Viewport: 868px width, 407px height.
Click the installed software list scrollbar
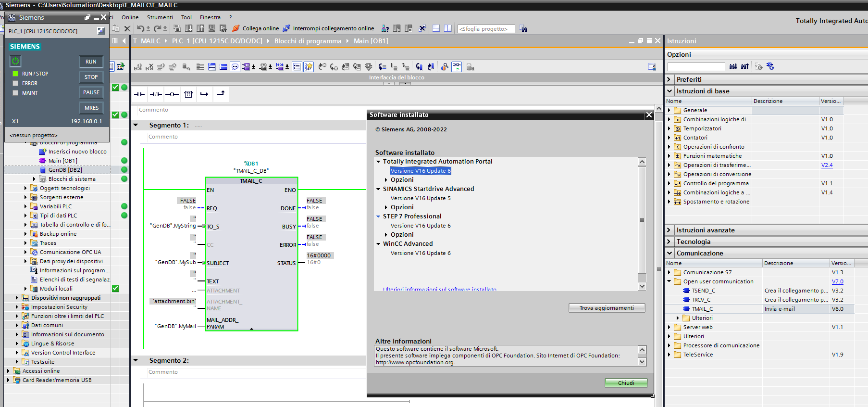(642, 220)
